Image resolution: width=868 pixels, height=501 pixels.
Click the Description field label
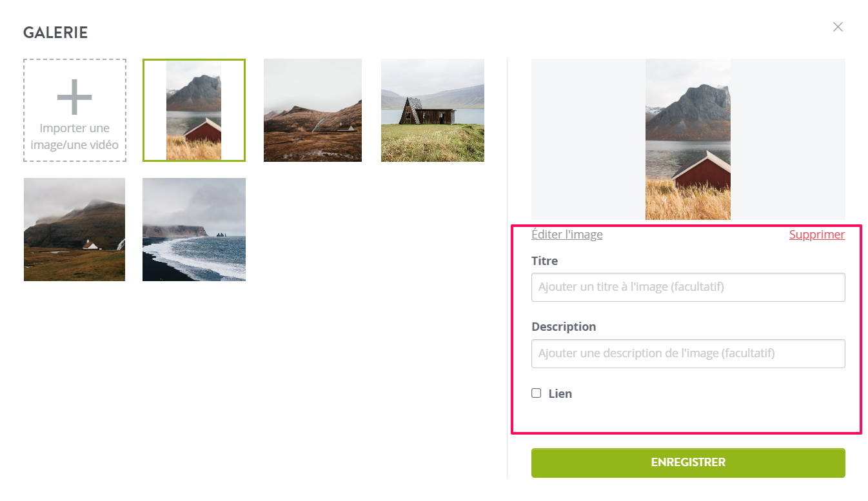[x=564, y=327]
